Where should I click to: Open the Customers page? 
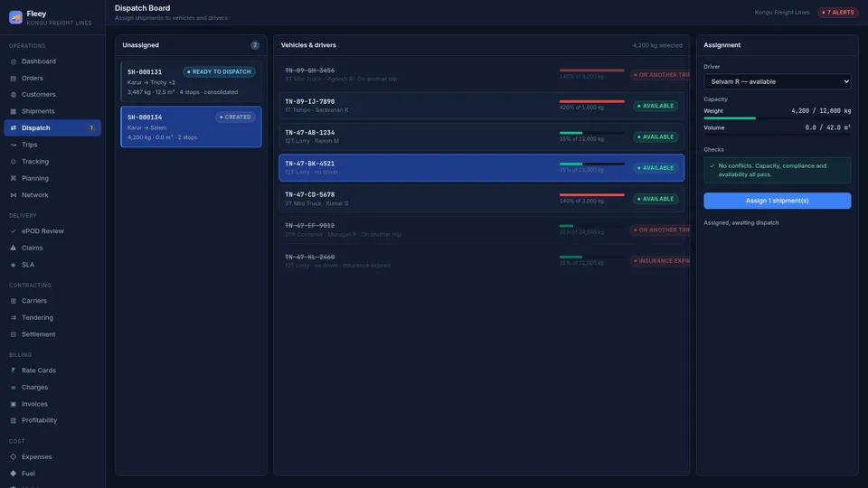(x=52, y=95)
